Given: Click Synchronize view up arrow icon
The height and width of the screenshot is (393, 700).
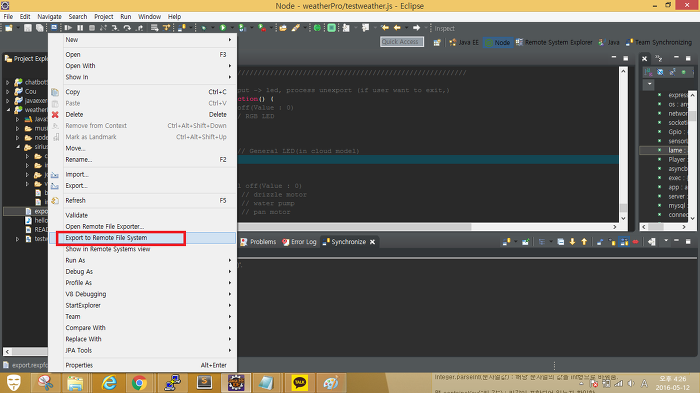Looking at the screenshot, I should pyautogui.click(x=584, y=242).
